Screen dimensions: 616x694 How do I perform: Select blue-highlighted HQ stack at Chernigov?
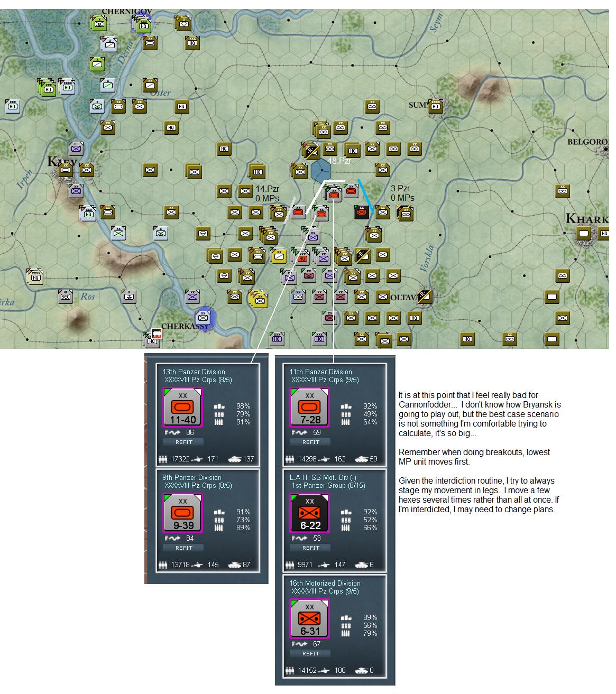point(143,24)
